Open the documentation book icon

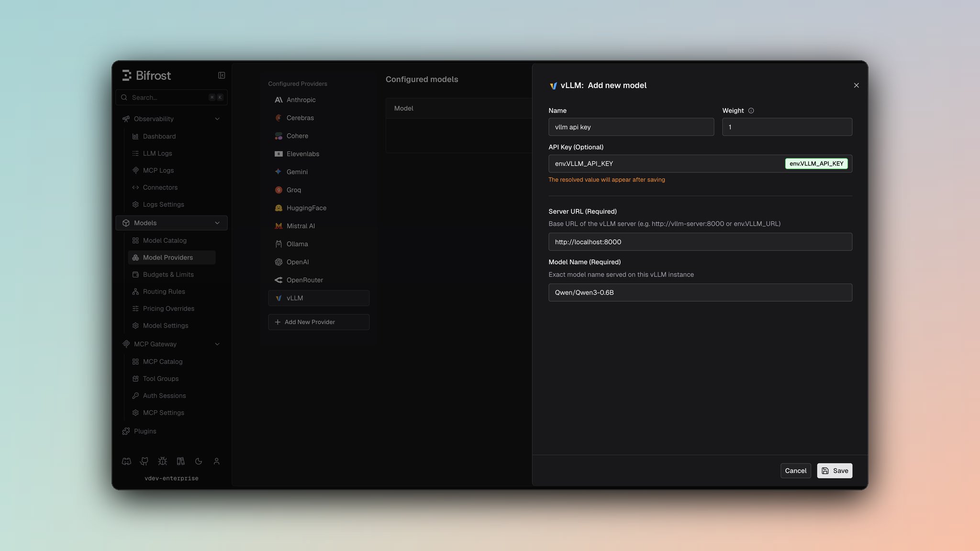[x=180, y=462]
